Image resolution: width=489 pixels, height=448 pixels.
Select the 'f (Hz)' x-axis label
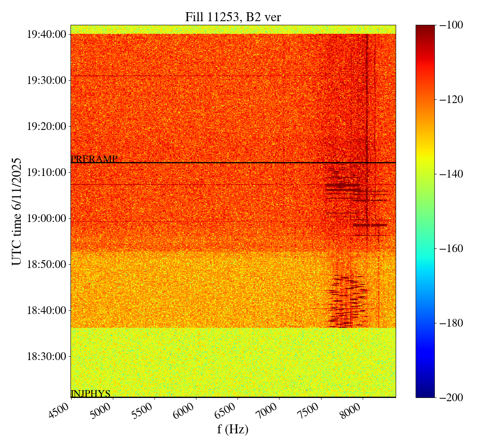pos(233,429)
